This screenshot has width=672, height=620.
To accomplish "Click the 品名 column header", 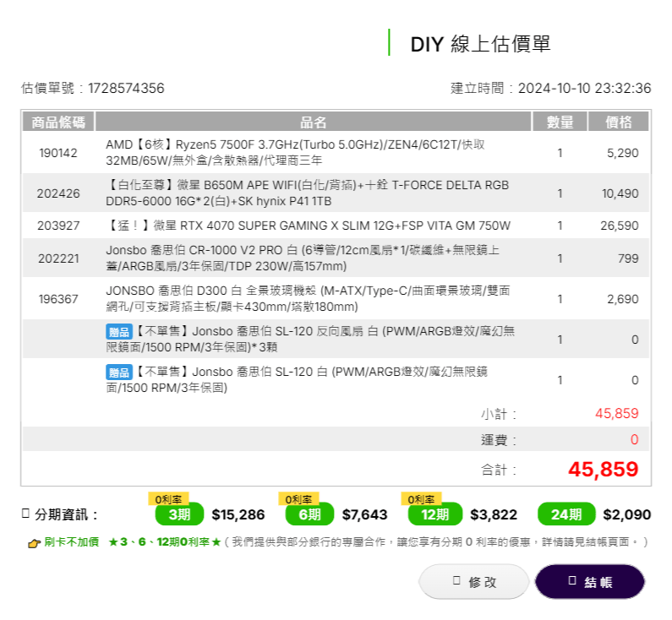I will [x=313, y=122].
